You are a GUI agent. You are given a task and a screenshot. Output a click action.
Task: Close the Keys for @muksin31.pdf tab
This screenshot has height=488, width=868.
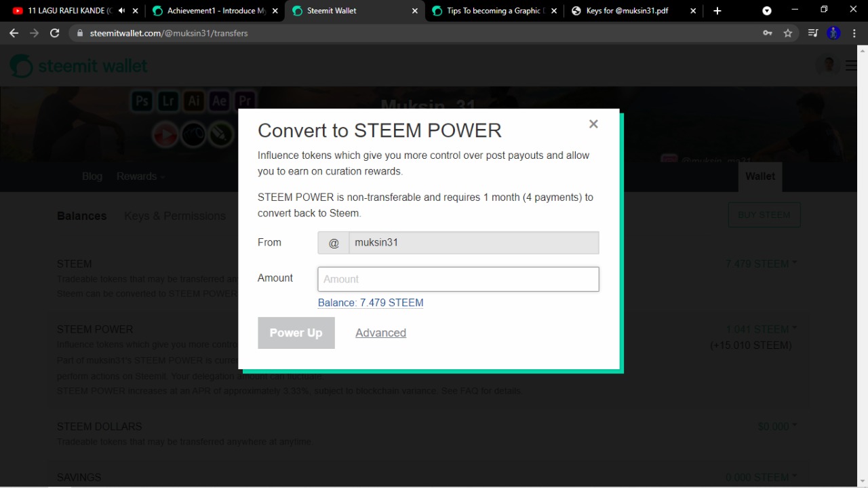(693, 11)
